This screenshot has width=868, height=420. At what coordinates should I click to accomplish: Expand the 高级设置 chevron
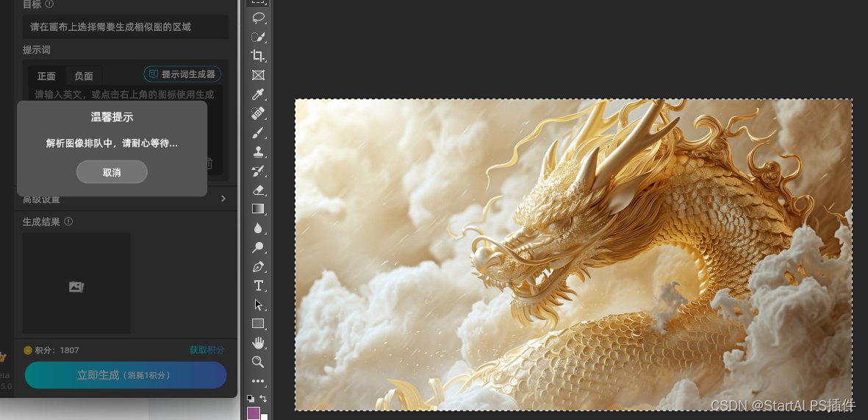(x=223, y=199)
